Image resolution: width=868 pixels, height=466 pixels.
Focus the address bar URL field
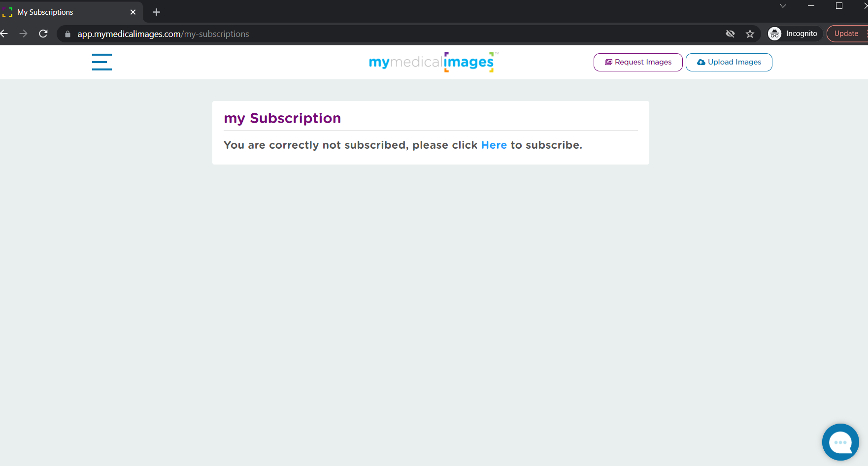point(394,34)
